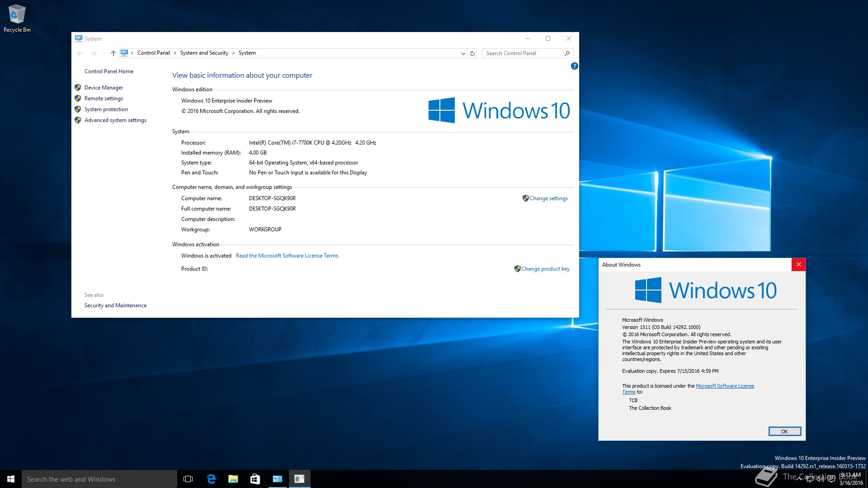
Task: Click the magnifier search icon
Action: pyautogui.click(x=567, y=53)
